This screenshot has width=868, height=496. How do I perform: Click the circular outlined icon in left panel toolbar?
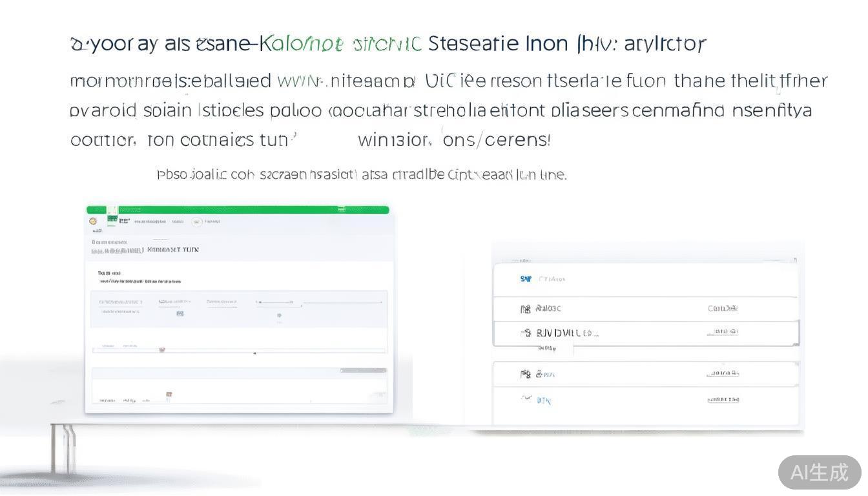point(197,222)
